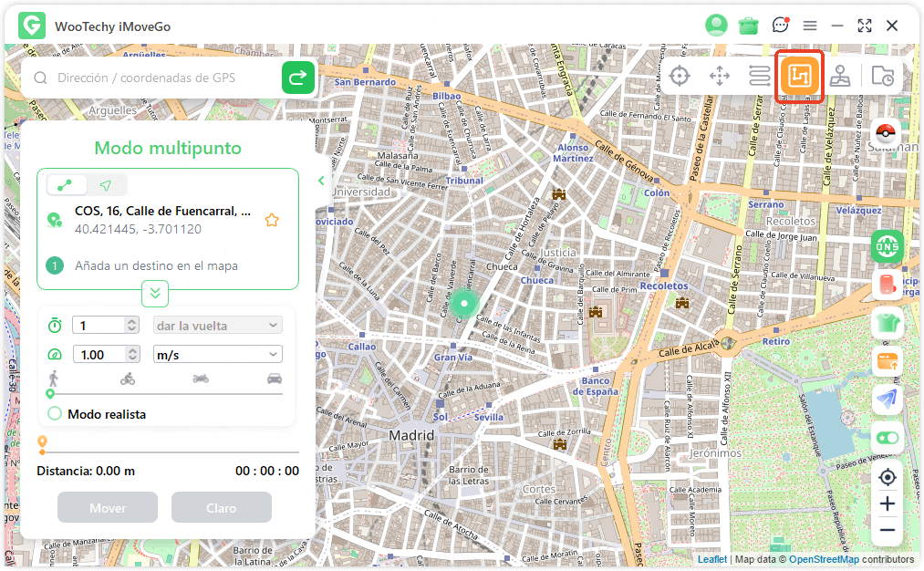Select the teleport mode crosshair icon

(679, 77)
